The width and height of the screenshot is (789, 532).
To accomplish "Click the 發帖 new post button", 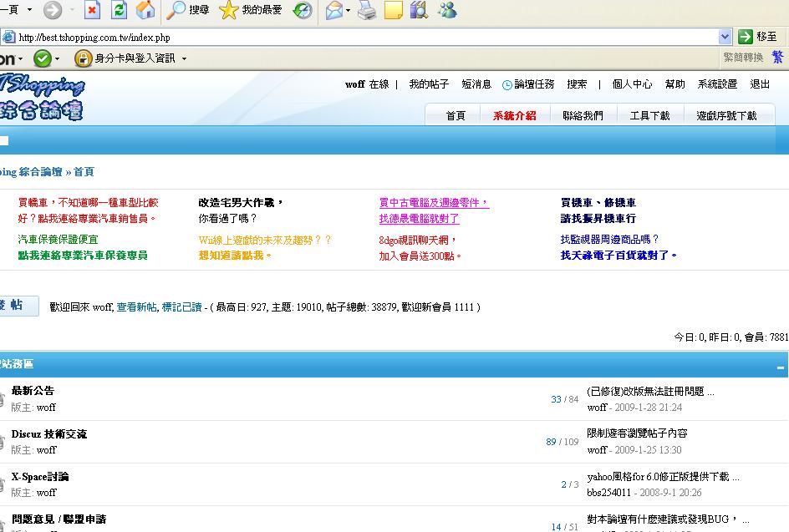I will click(19, 305).
